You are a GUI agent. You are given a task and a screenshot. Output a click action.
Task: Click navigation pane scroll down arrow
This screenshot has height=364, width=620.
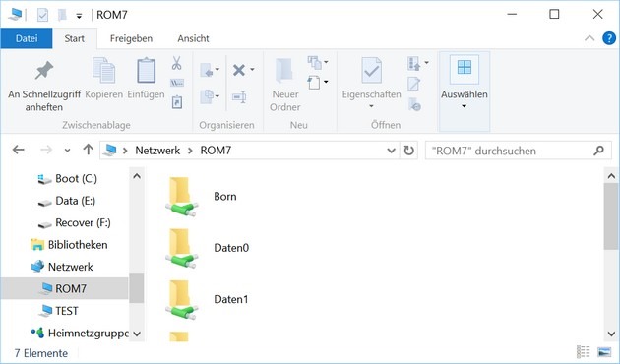[137, 334]
